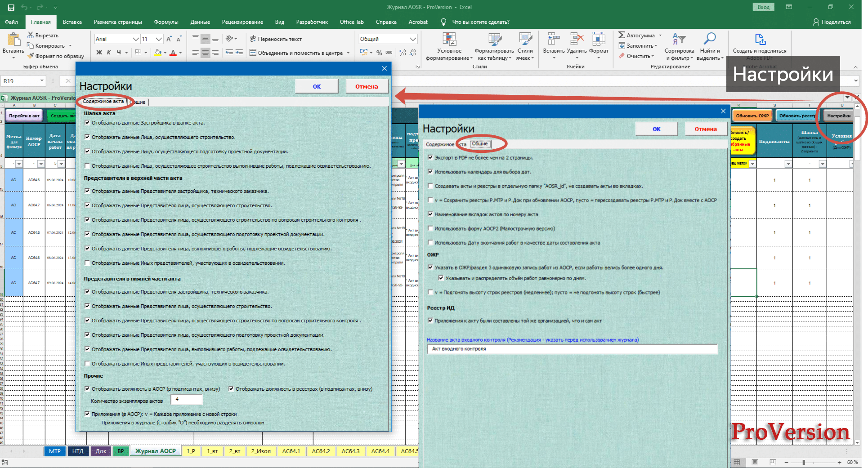Image resolution: width=868 pixels, height=468 pixels.
Task: Toggle 'Отображать данные Застройщика в шапке акта'
Action: 87,123
